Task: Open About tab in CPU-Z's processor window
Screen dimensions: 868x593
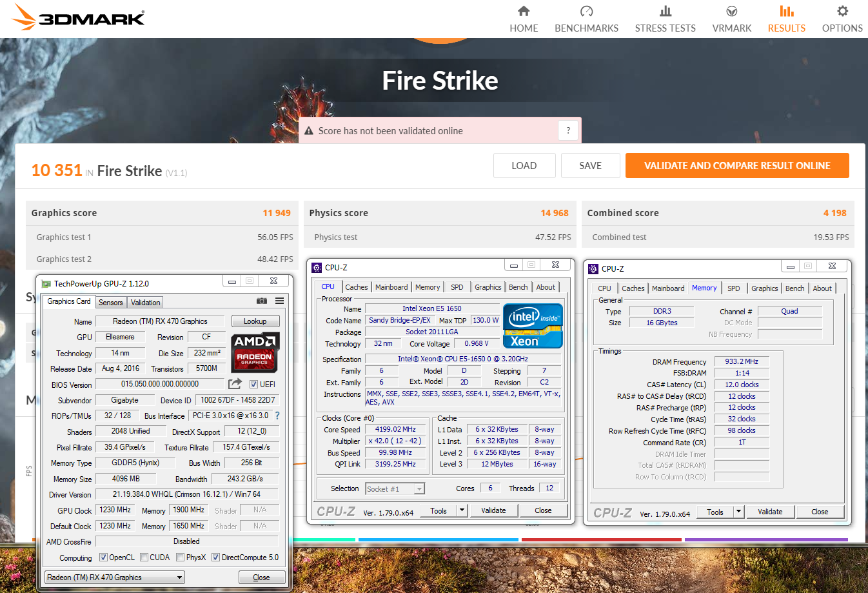Action: click(546, 287)
